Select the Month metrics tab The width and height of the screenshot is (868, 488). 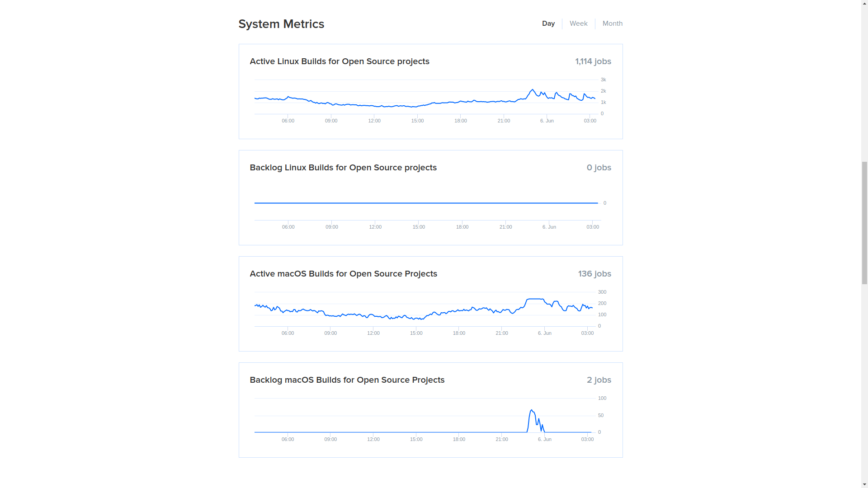click(612, 23)
